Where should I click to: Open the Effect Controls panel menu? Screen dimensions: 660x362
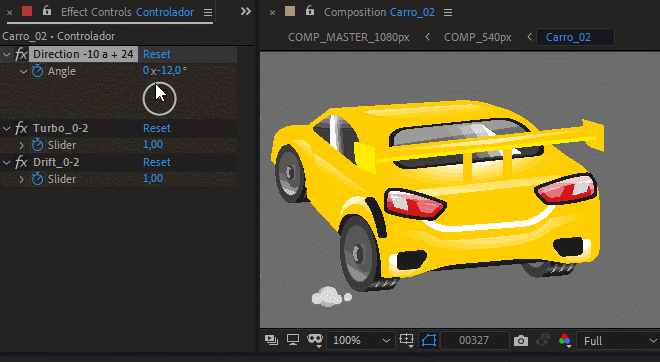[x=208, y=13]
